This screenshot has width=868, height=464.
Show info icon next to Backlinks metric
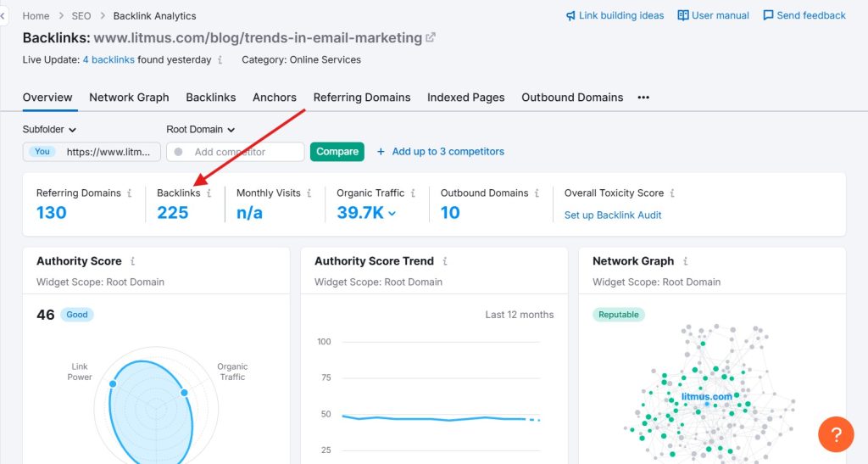209,193
